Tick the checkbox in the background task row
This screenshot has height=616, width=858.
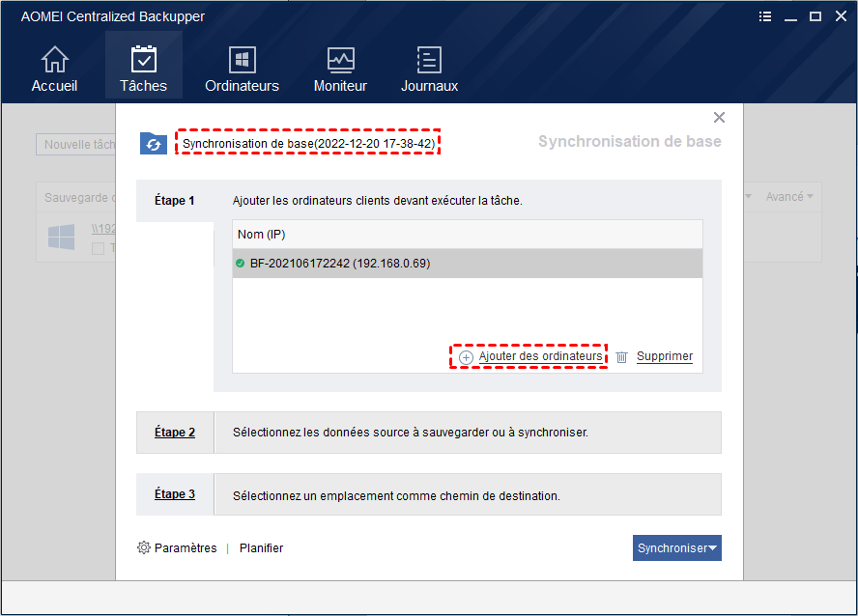[x=98, y=249]
